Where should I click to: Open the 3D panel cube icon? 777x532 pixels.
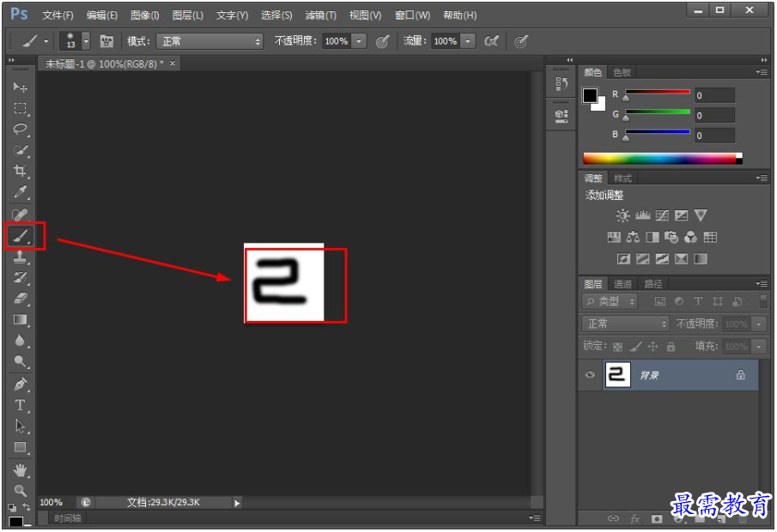562,116
